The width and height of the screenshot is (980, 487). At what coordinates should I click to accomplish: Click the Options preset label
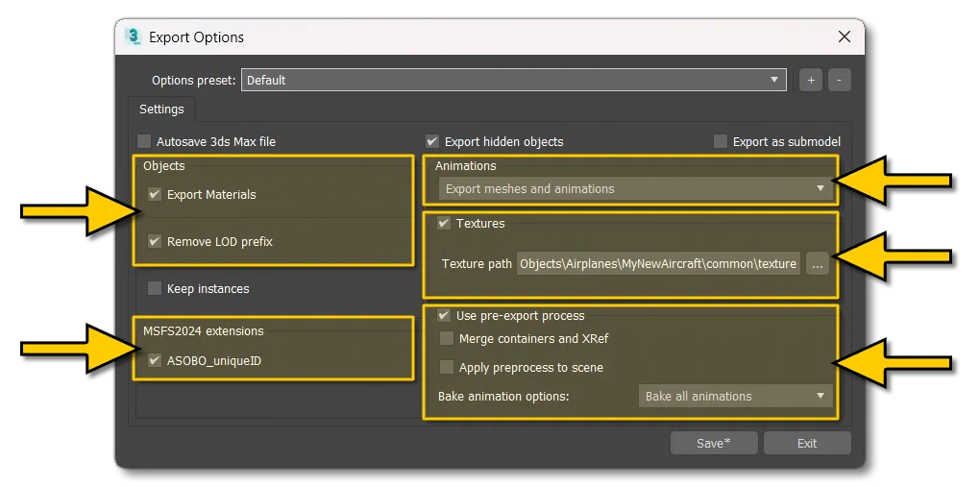tap(194, 81)
